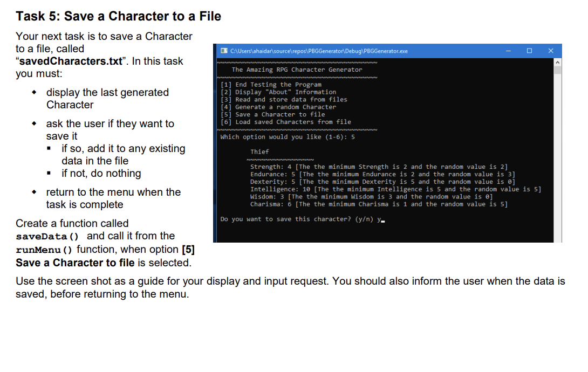Click the console window app icon

pos(224,51)
